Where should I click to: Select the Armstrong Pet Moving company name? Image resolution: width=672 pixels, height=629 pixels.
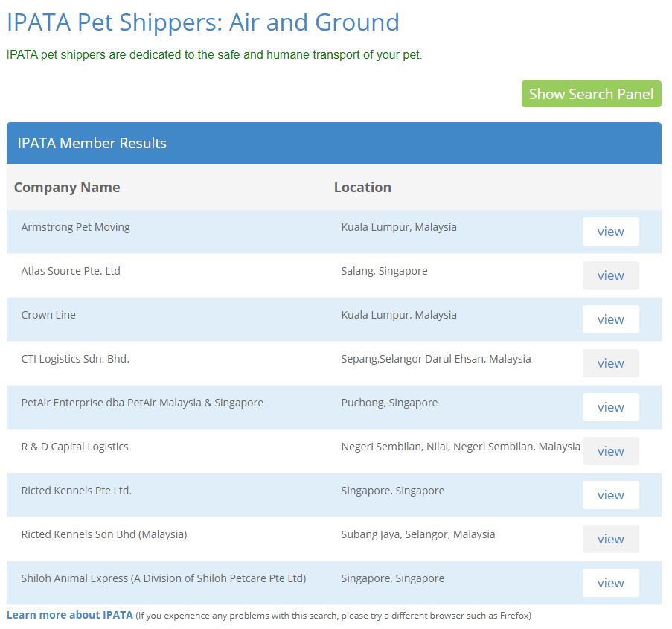(75, 227)
